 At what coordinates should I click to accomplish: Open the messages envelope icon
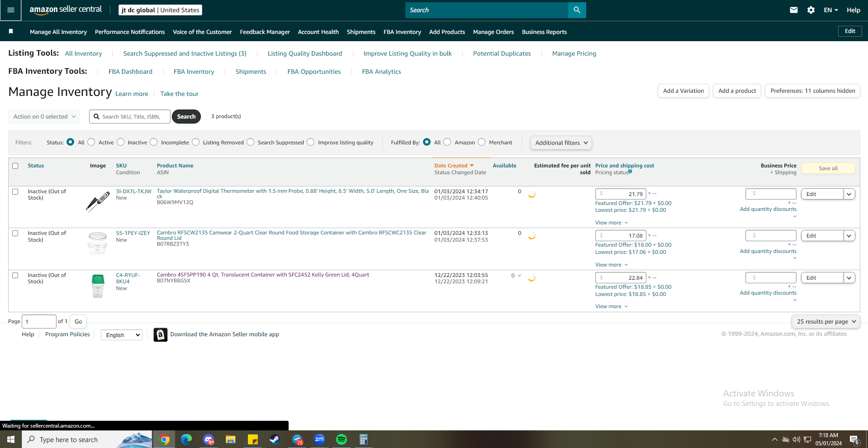coord(793,10)
